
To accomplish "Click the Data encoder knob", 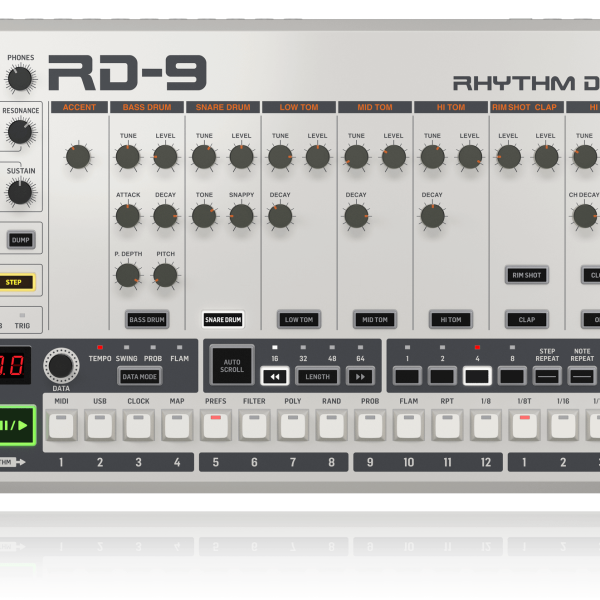I will coord(61,366).
